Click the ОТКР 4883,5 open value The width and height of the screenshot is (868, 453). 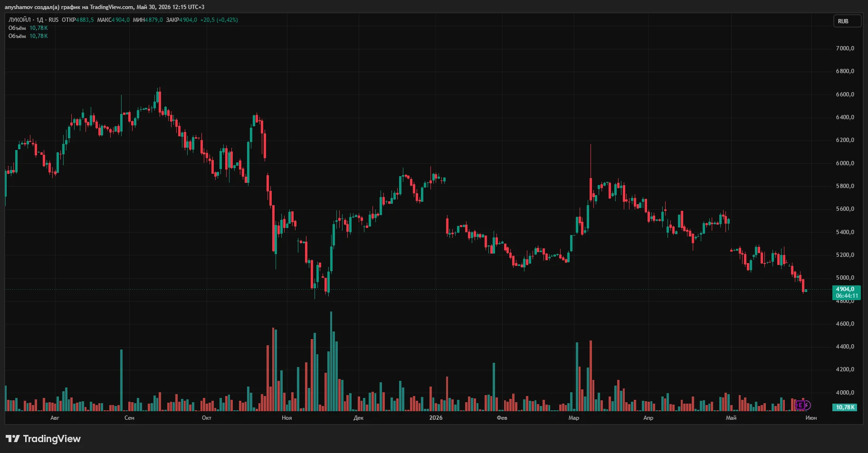point(77,20)
